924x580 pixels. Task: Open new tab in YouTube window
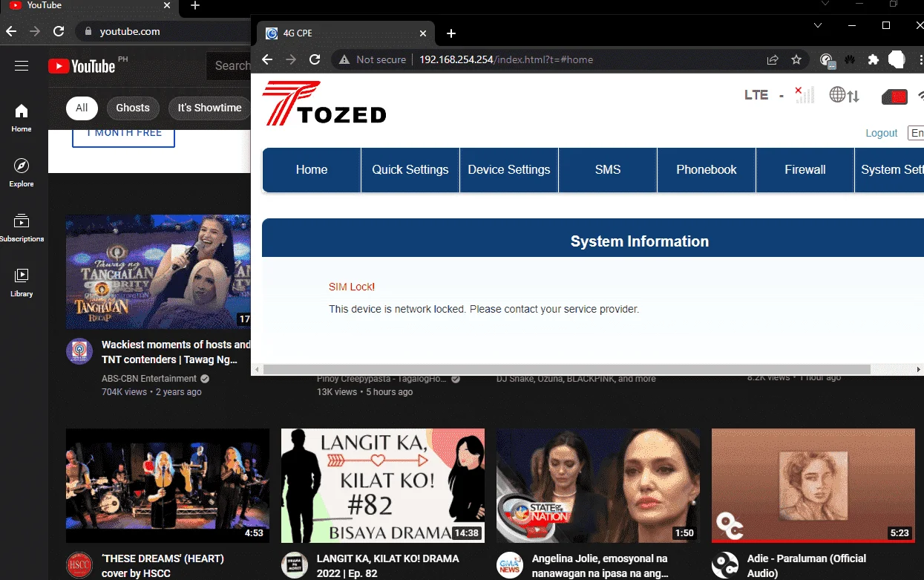[x=195, y=6]
